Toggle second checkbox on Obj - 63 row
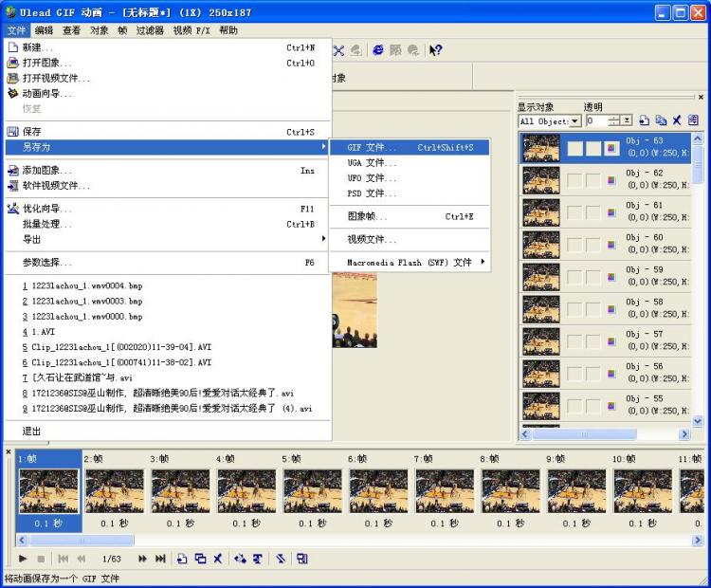This screenshot has height=588, width=711. 593,148
